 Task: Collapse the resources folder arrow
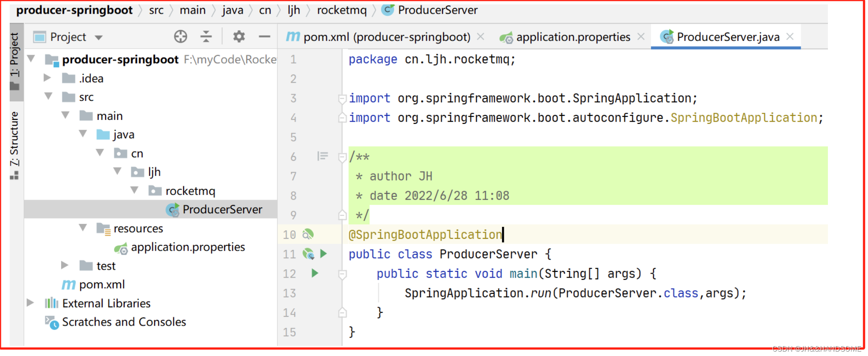[83, 228]
